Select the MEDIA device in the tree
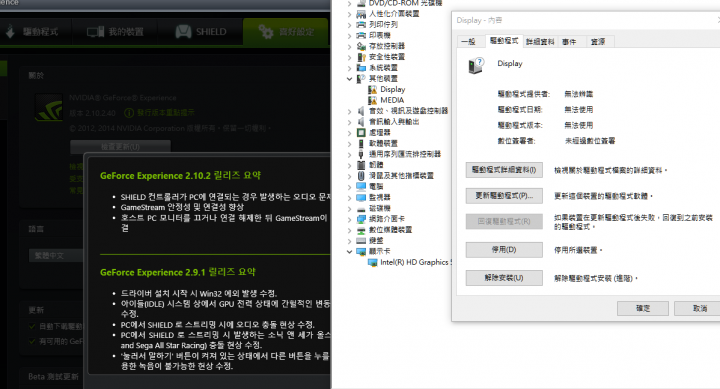 (392, 100)
